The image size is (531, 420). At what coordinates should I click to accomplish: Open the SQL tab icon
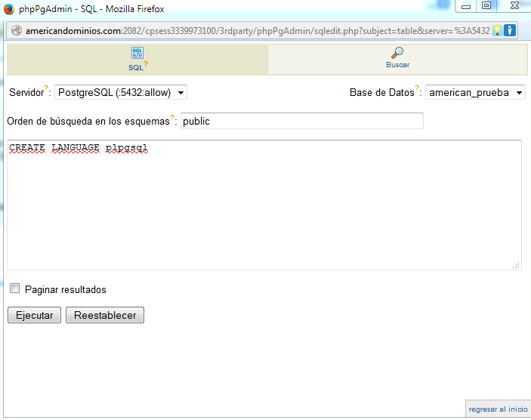coord(137,53)
